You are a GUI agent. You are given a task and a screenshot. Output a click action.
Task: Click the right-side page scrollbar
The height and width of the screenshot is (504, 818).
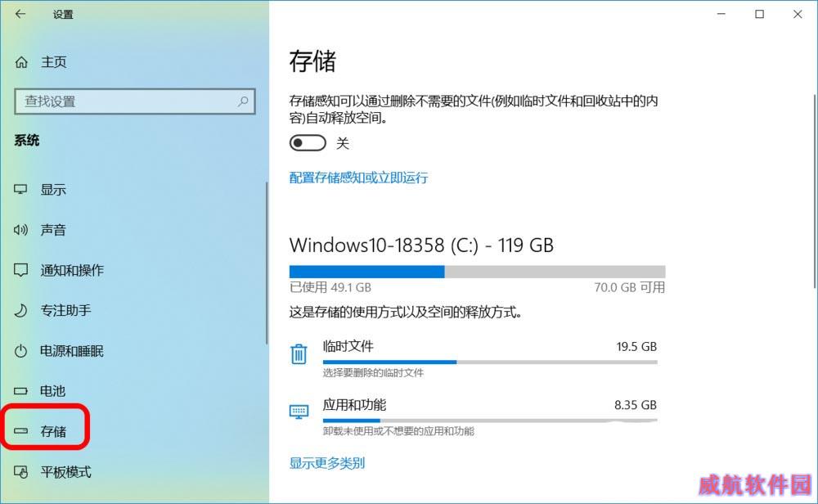point(815,191)
